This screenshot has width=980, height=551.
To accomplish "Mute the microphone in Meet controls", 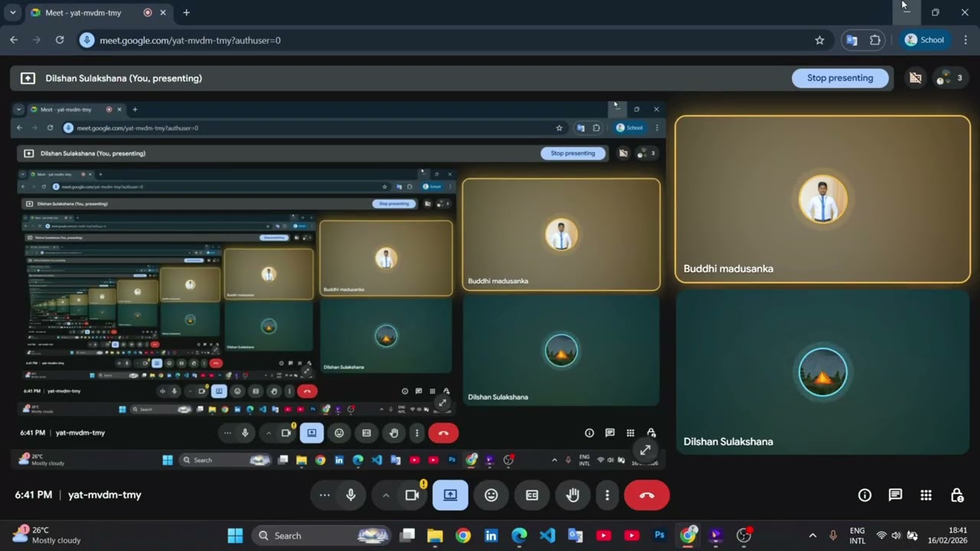I will pyautogui.click(x=351, y=495).
